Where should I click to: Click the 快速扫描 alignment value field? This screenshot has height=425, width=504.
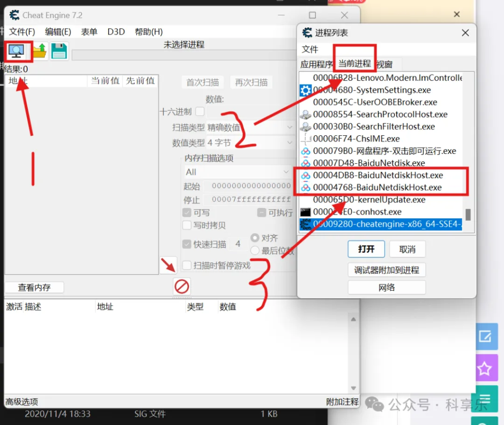[238, 244]
